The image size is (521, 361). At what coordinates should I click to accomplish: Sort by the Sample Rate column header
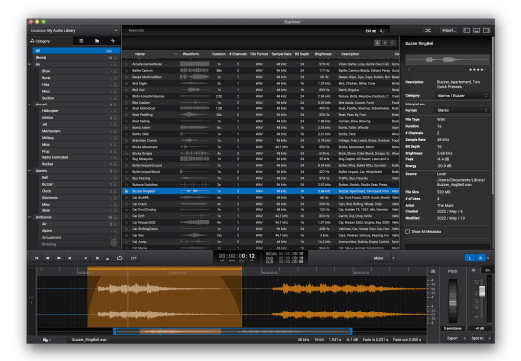[281, 54]
